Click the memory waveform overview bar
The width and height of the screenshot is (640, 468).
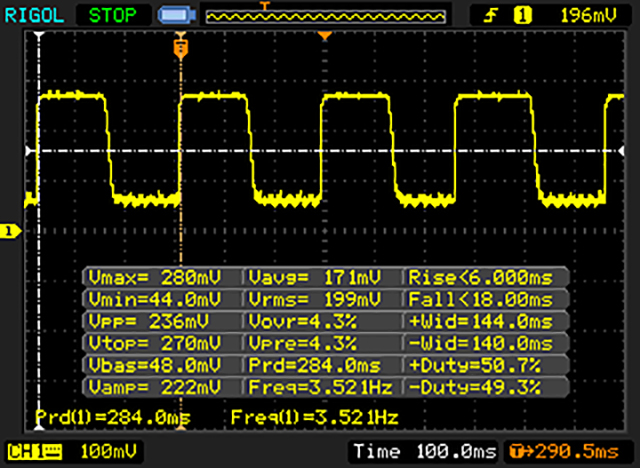click(x=325, y=16)
